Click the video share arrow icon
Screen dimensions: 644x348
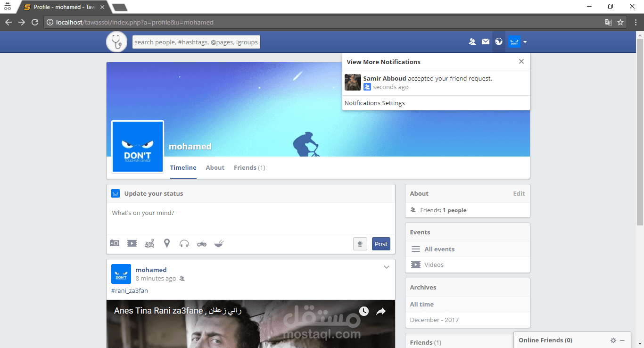pos(381,311)
